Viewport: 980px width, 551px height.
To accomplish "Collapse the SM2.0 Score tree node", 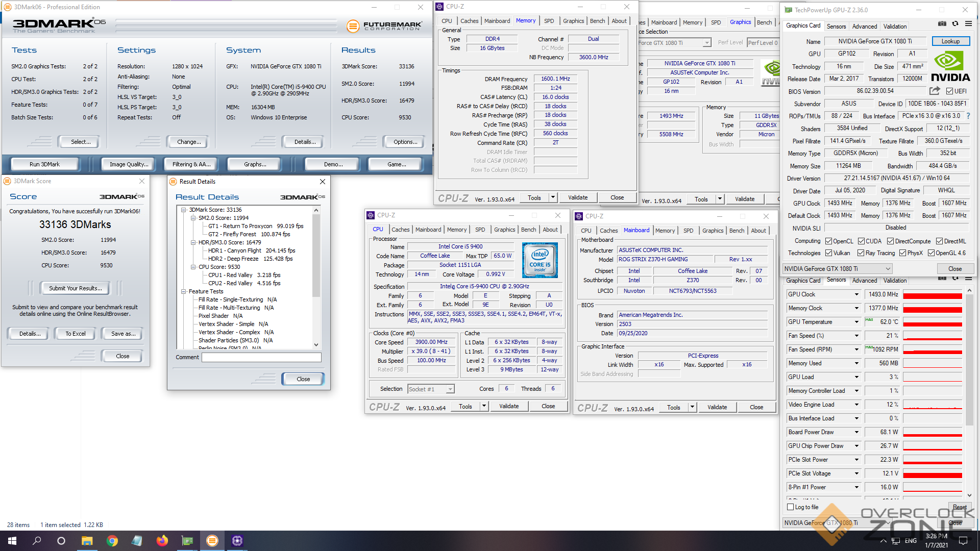I will [193, 218].
